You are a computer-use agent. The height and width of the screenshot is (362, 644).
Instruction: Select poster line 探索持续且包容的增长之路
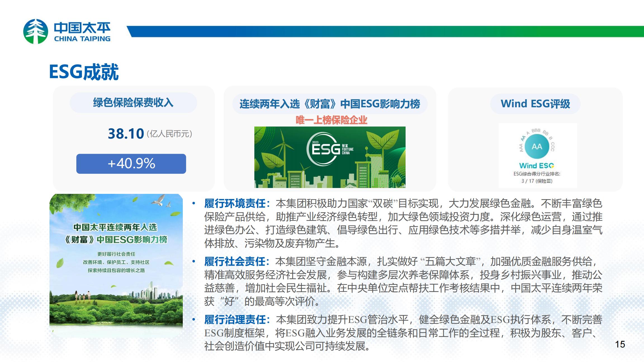point(116,270)
